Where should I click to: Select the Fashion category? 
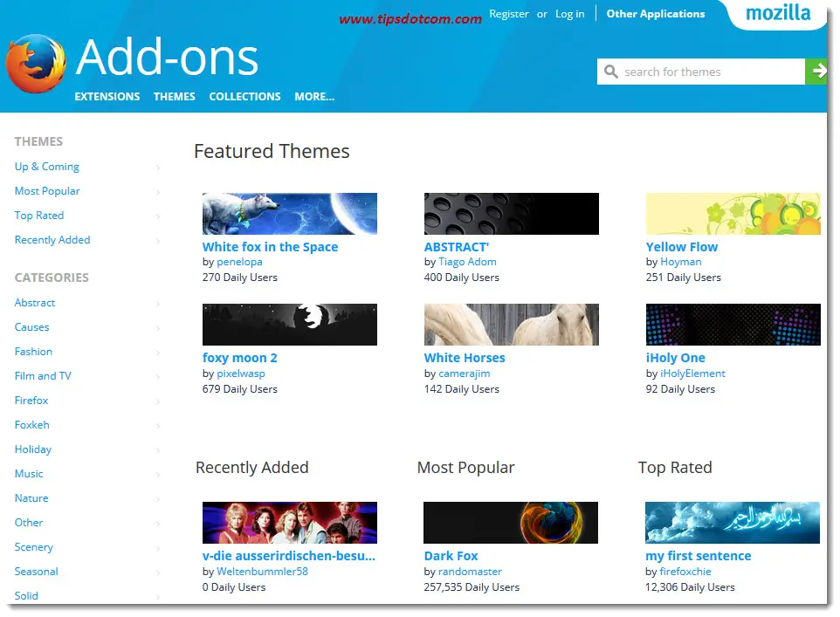[33, 352]
